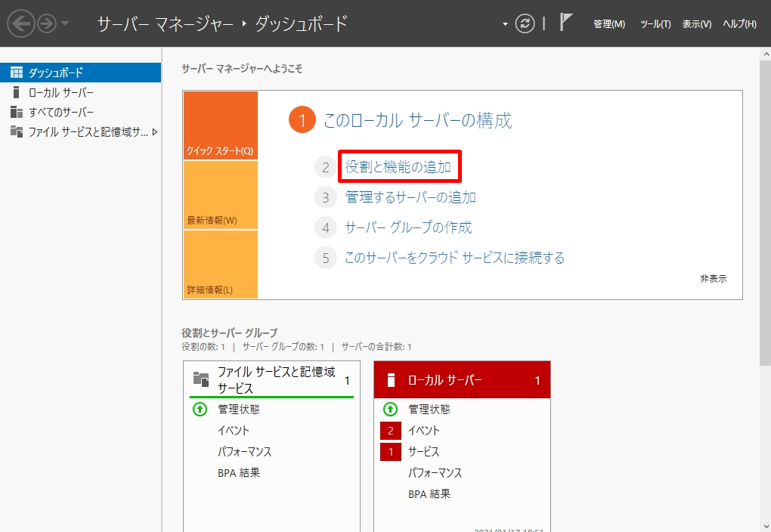
Task: Click 管理状態 in file services tile
Action: (238, 409)
